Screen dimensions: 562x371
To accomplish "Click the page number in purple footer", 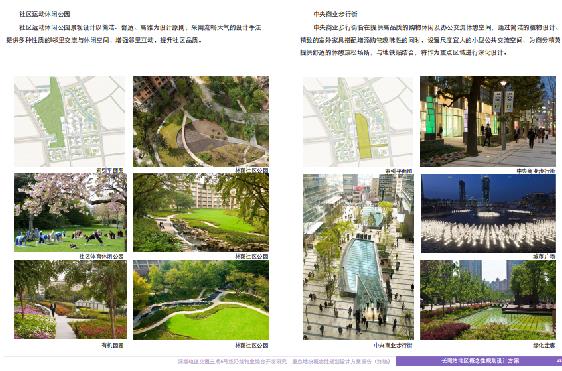I will click(x=558, y=361).
